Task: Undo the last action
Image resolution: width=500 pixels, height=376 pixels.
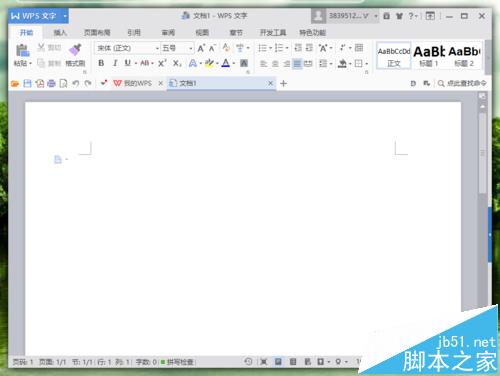Action: [x=76, y=83]
